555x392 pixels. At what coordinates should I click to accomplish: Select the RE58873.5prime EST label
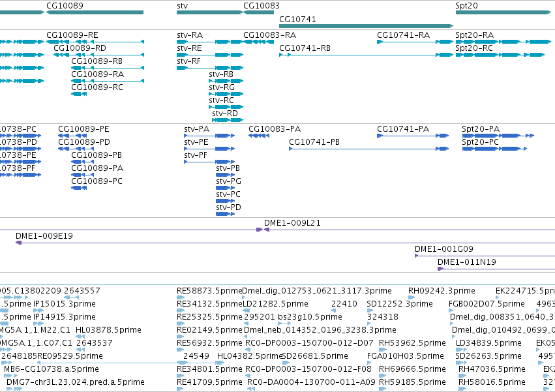209,291
